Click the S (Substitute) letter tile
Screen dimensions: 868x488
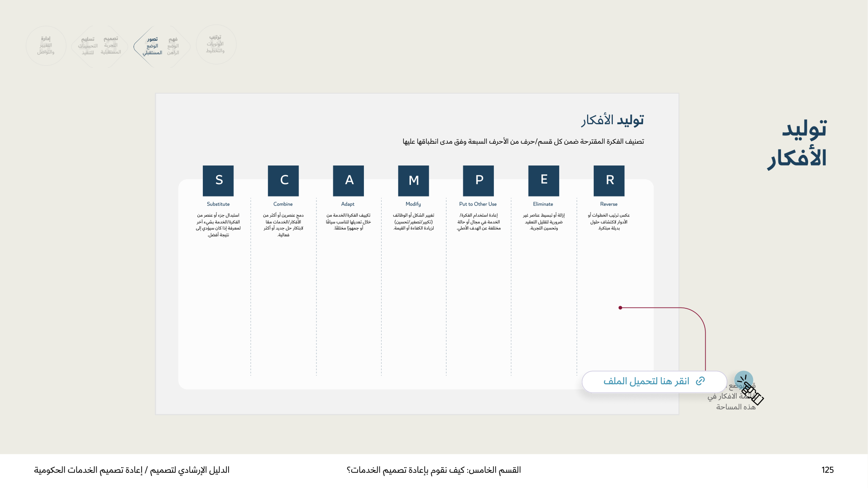pos(218,181)
